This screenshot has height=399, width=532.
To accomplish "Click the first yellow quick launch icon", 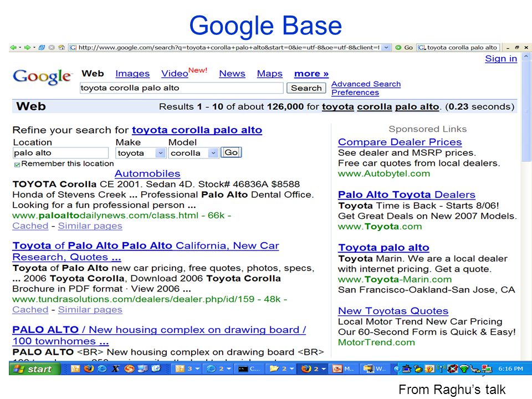I will pyautogui.click(x=75, y=369).
